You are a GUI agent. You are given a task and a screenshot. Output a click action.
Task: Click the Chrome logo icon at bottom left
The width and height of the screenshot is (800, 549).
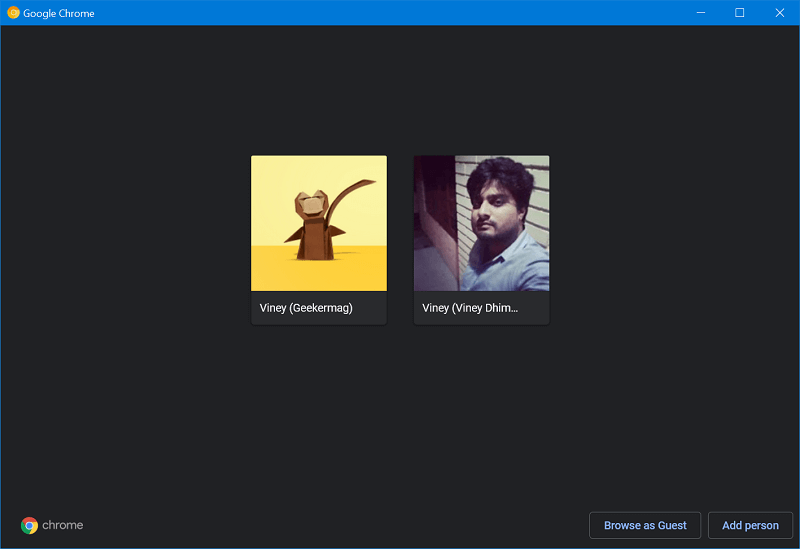point(30,525)
